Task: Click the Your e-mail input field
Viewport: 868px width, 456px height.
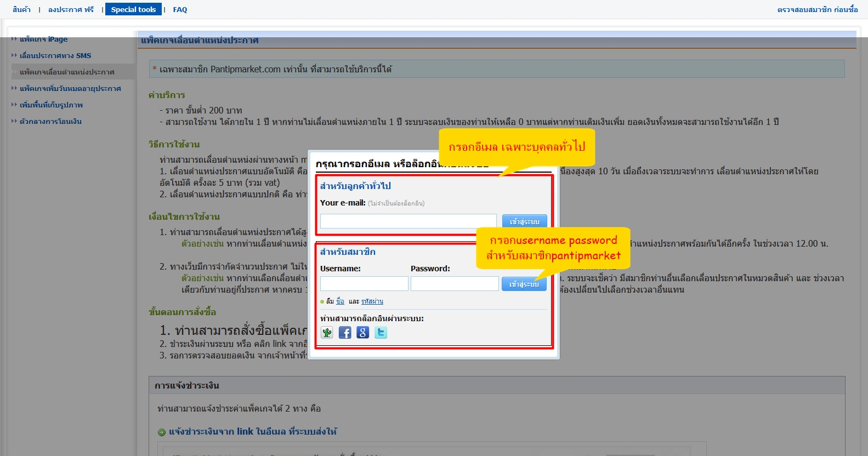Action: (x=409, y=221)
